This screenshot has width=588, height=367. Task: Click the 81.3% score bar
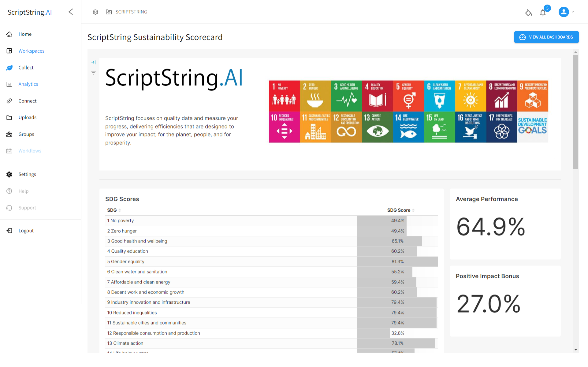click(398, 262)
